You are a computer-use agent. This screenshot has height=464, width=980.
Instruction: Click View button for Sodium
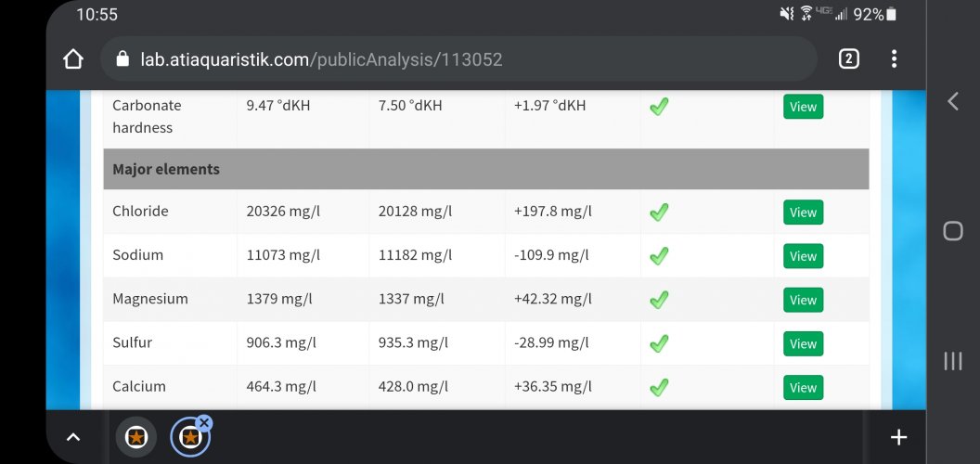pos(803,256)
